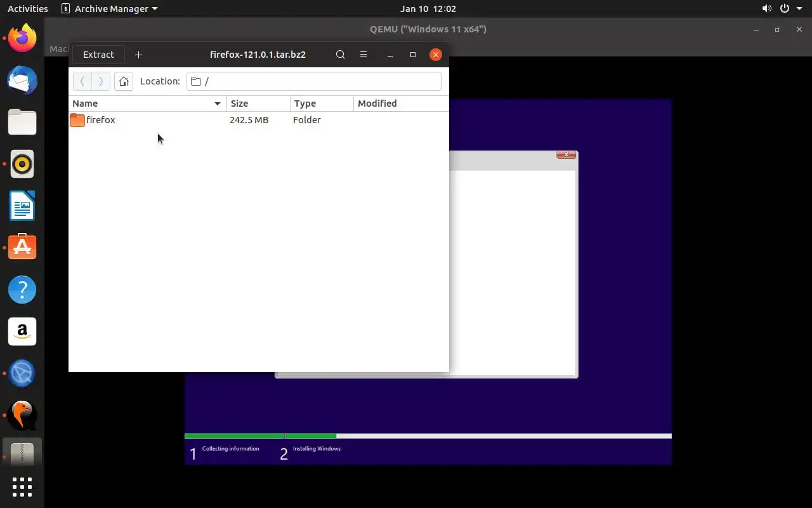Click the Collecting information step label
This screenshot has width=812, height=508.
(230, 449)
